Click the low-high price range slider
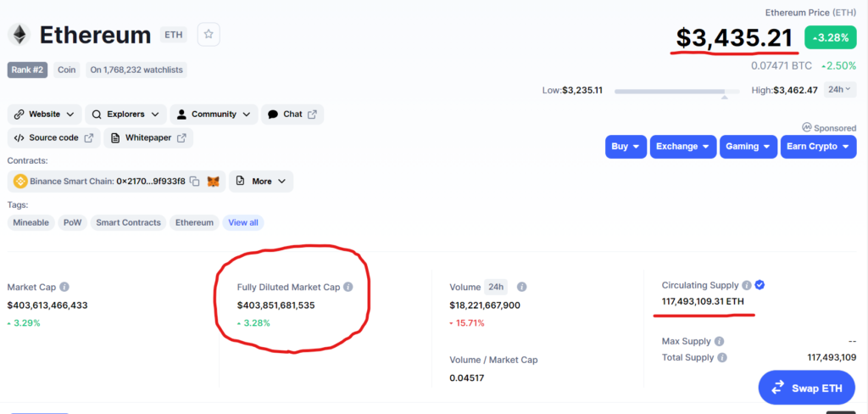This screenshot has height=414, width=868. click(x=676, y=91)
